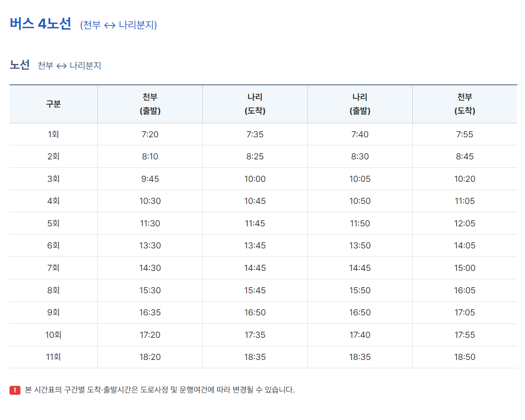Click the 천부 (출발) column header
The width and height of the screenshot is (525, 420).
[150, 104]
